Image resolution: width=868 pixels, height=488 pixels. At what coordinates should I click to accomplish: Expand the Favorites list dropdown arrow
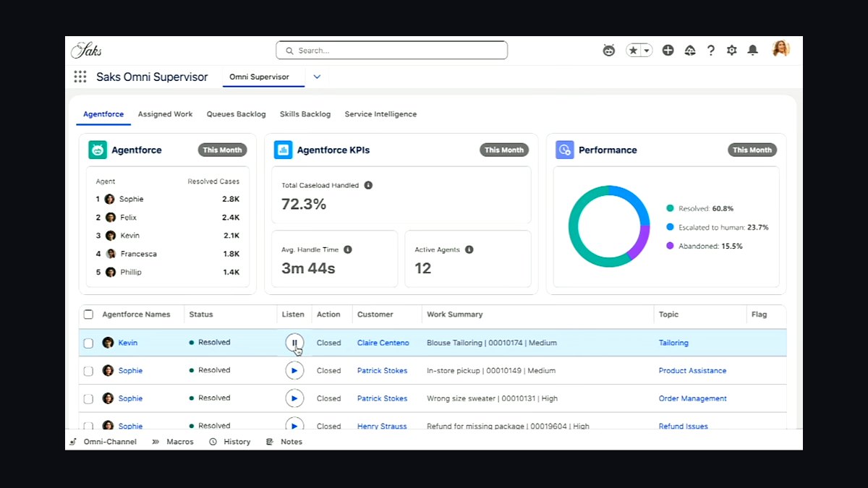[x=647, y=51]
